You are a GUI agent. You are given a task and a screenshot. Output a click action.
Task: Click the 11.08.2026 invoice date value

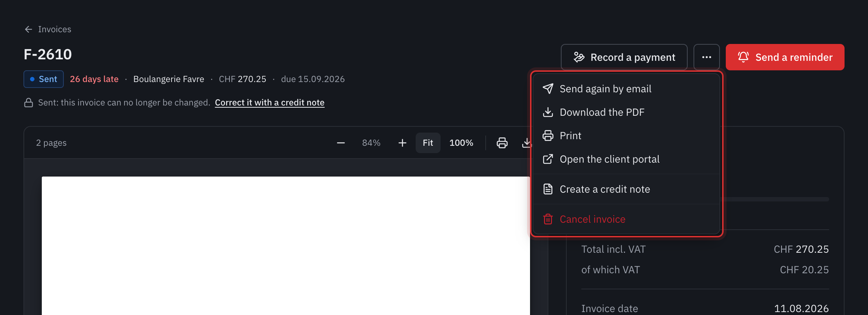coord(801,309)
